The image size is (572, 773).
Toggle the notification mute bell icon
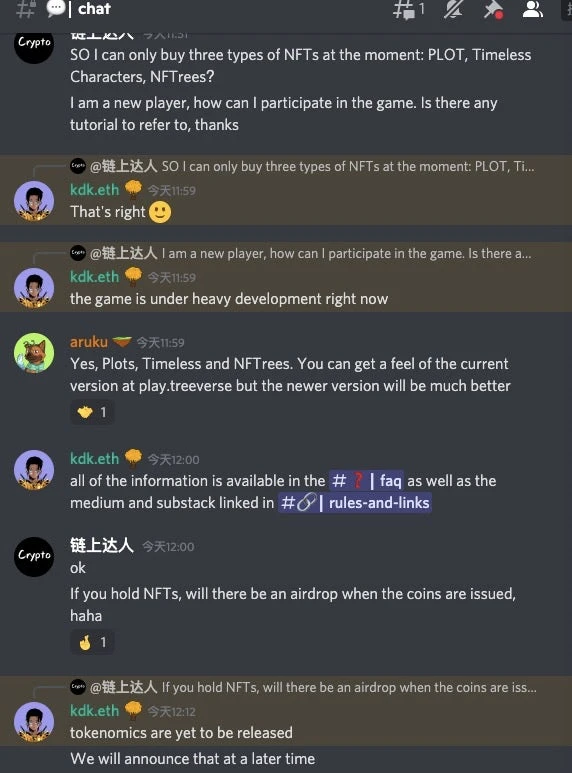coord(453,9)
